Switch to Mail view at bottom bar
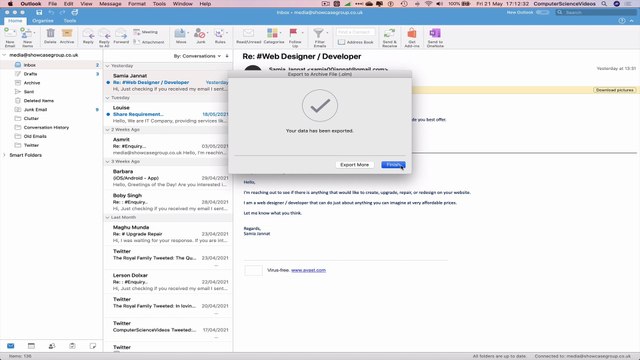Image resolution: width=640 pixels, height=360 pixels. (11, 346)
